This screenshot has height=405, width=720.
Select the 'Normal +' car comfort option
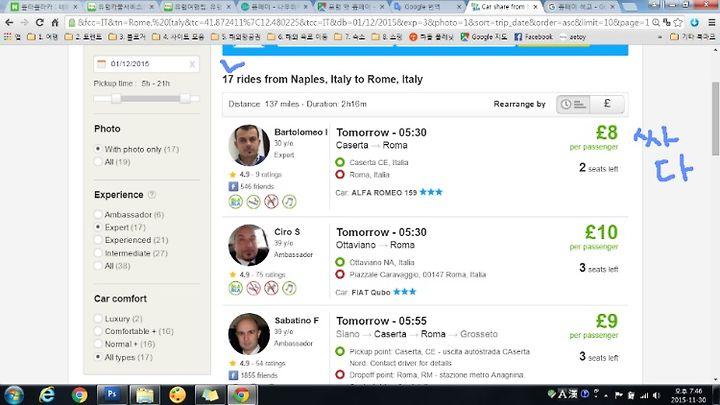(98, 344)
